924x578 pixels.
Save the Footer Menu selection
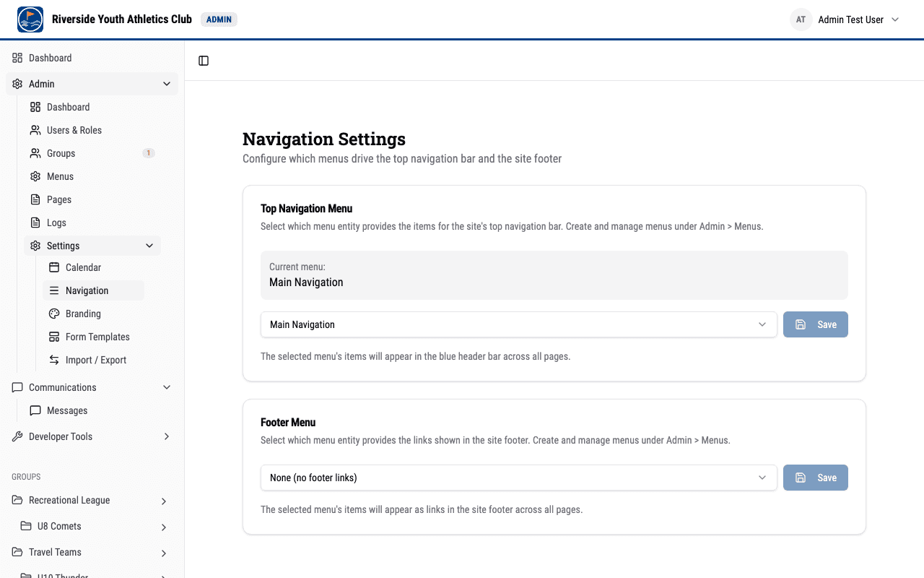[x=816, y=478]
